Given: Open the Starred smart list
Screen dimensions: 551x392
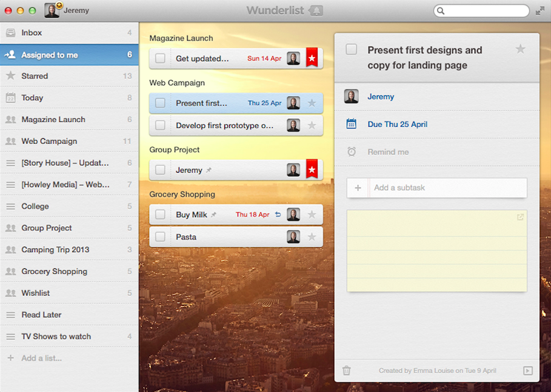Looking at the screenshot, I should click(69, 76).
